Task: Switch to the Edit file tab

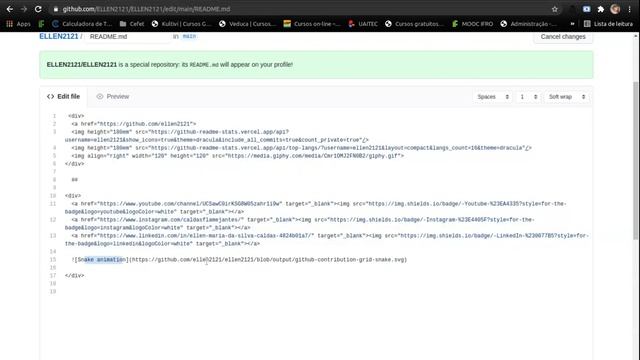Action: pos(63,97)
